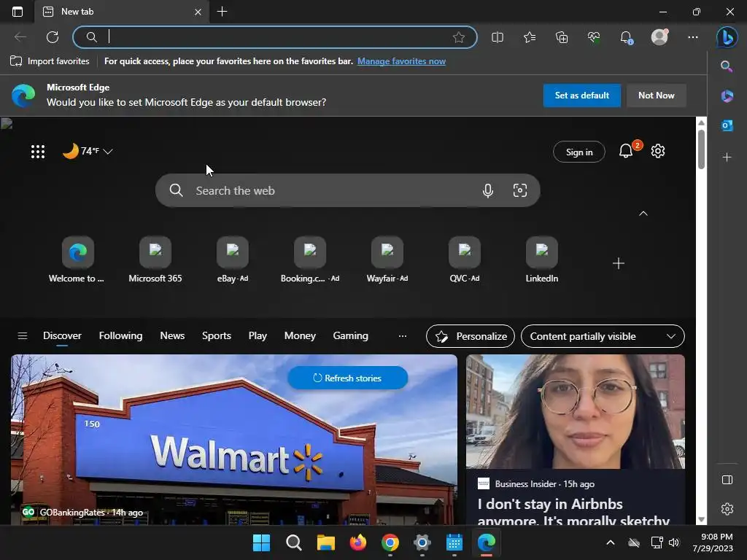Dismiss prompt with Not Now
The height and width of the screenshot is (560, 747).
656,96
